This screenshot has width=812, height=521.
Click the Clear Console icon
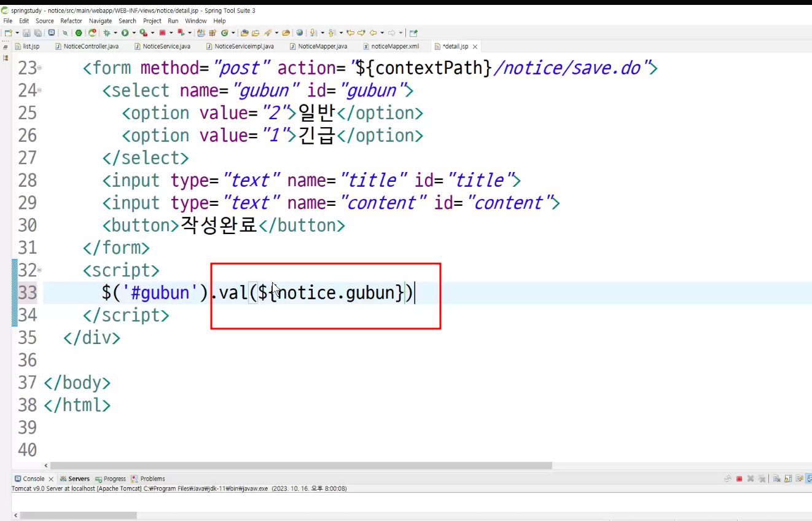pos(777,479)
